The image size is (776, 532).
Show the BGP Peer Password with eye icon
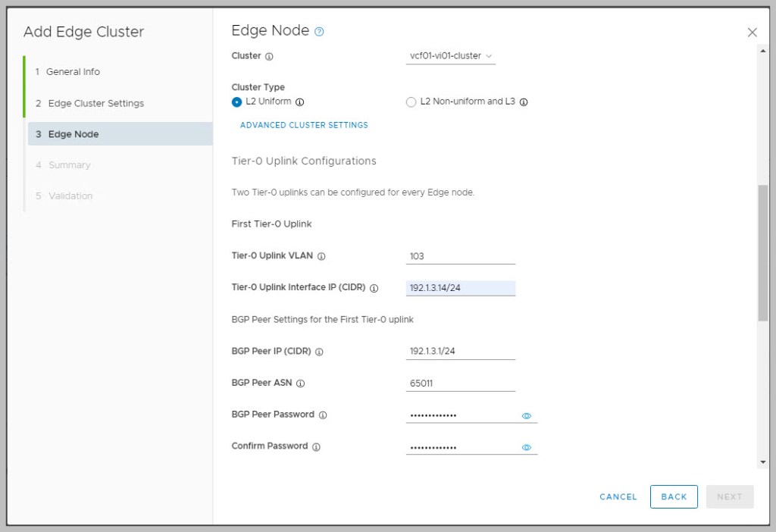(527, 415)
